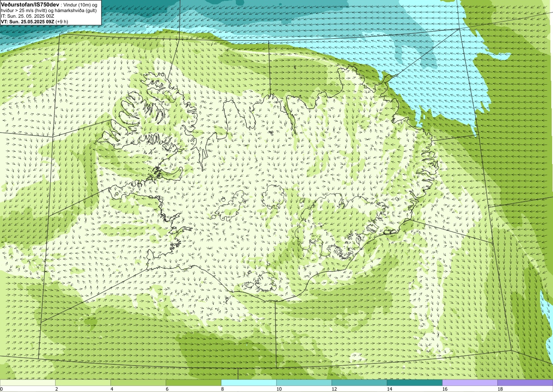Click the purple legend swatch above 18 m/s
This screenshot has width=553, height=392.
(x=525, y=383)
